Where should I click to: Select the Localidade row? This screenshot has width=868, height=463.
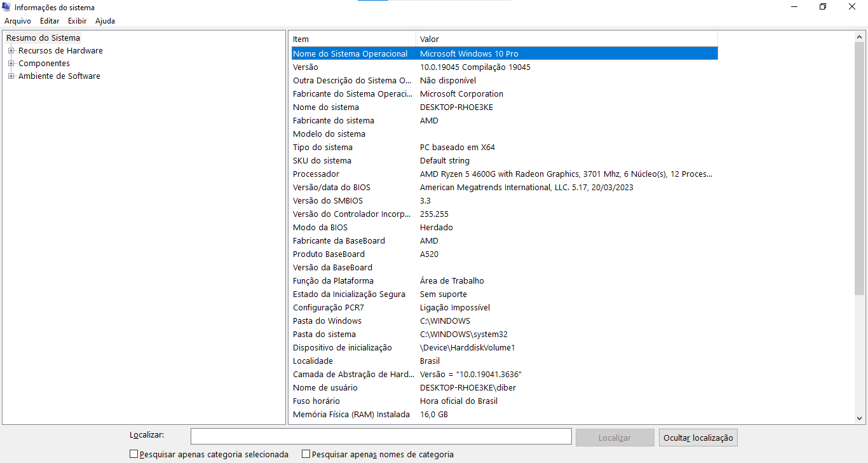pyautogui.click(x=504, y=361)
